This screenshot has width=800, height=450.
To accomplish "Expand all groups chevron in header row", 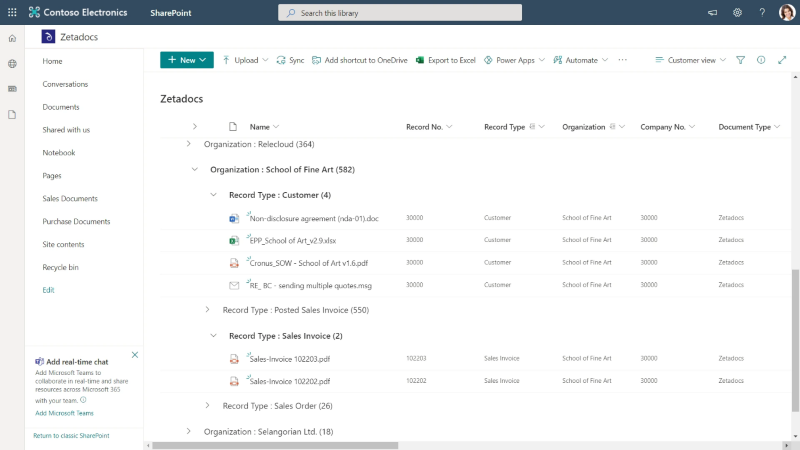I will (194, 126).
